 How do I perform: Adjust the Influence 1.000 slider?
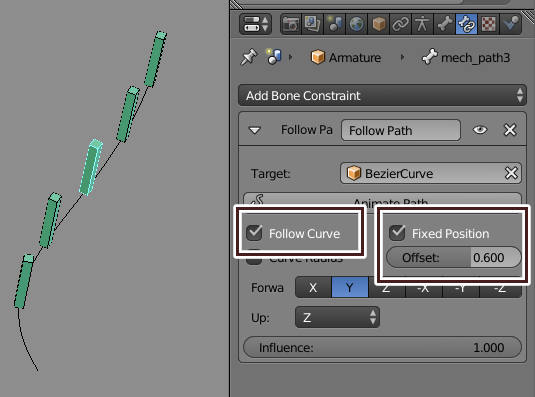[x=382, y=347]
